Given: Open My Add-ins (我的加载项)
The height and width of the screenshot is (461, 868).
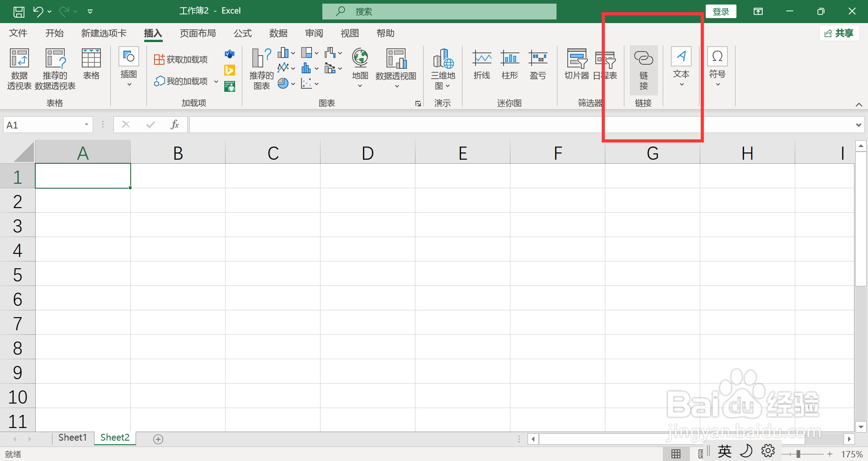Looking at the screenshot, I should click(x=181, y=81).
